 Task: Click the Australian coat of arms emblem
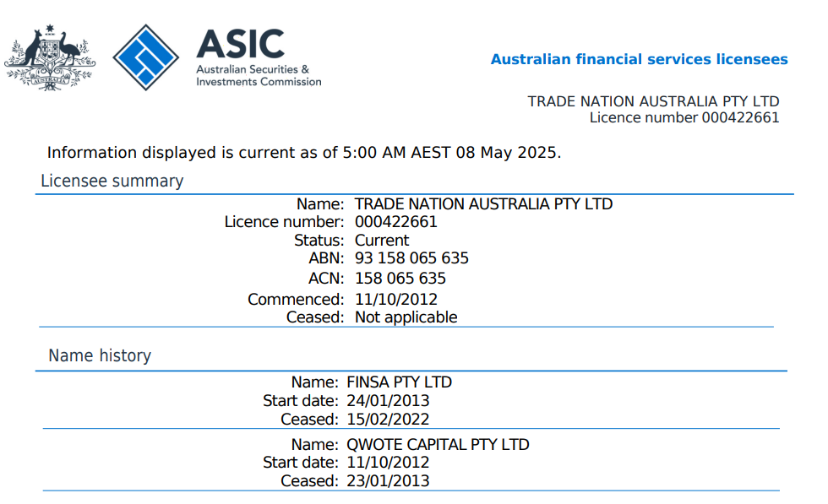(x=48, y=57)
